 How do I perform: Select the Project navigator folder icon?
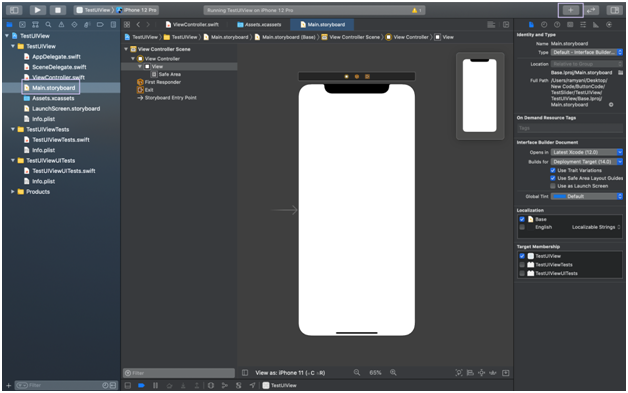[9, 25]
